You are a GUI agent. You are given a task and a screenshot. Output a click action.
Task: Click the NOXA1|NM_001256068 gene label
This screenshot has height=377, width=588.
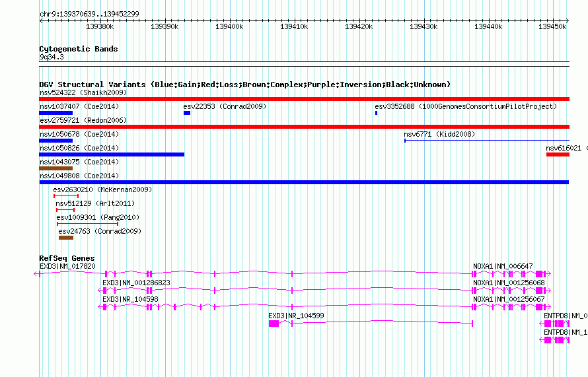(x=509, y=283)
